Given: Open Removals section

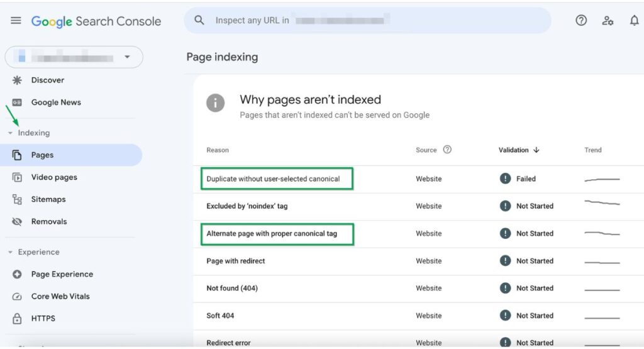Looking at the screenshot, I should point(49,221).
